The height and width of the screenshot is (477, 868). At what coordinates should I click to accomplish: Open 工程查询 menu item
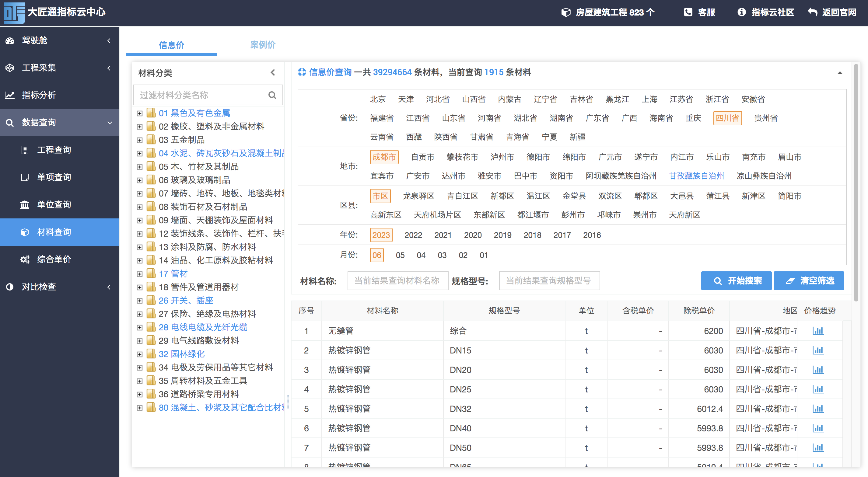(60, 150)
